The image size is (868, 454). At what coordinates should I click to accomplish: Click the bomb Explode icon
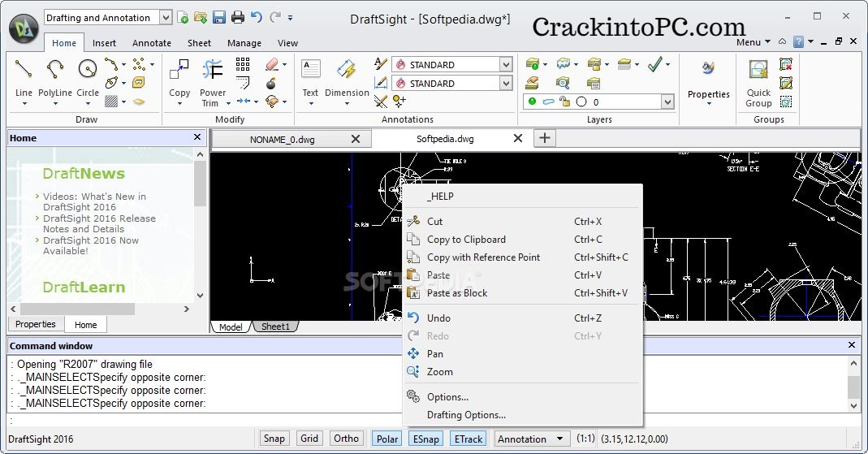point(270,84)
